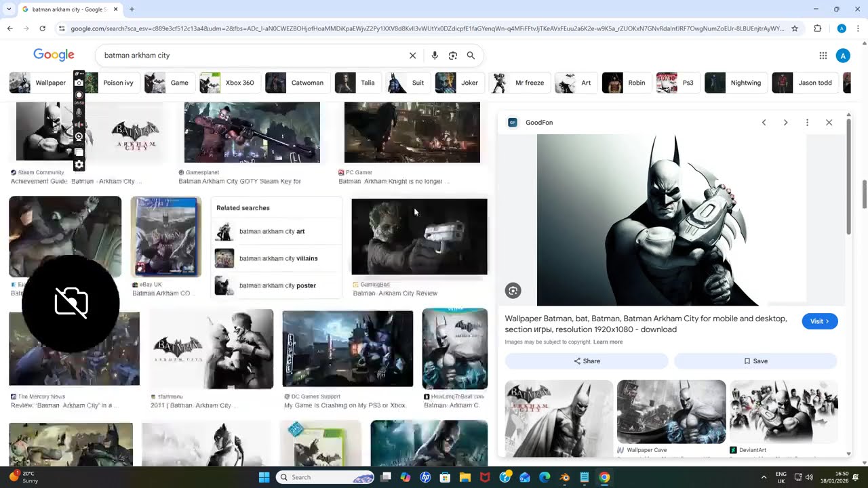868x488 pixels.
Task: Select the Talia filter chip
Action: (x=357, y=83)
